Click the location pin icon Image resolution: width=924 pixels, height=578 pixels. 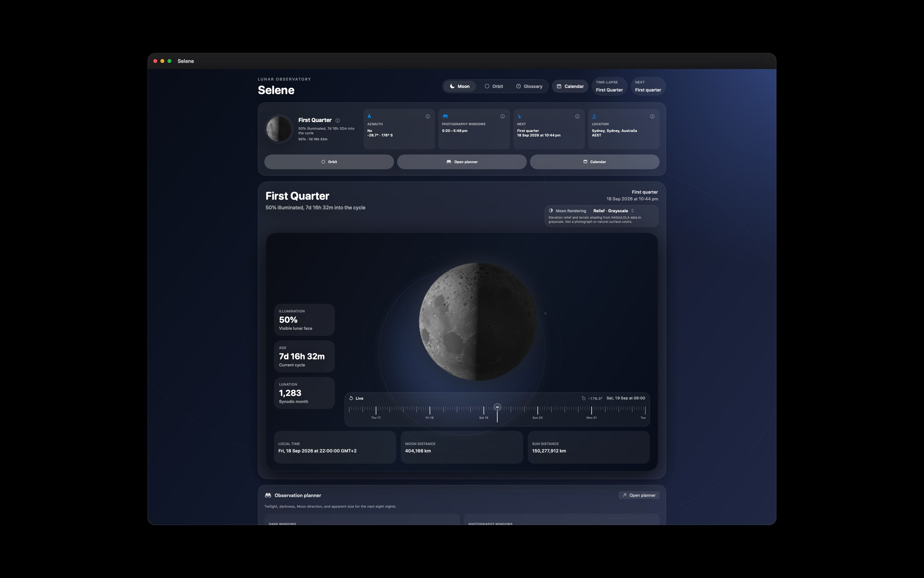pyautogui.click(x=594, y=116)
